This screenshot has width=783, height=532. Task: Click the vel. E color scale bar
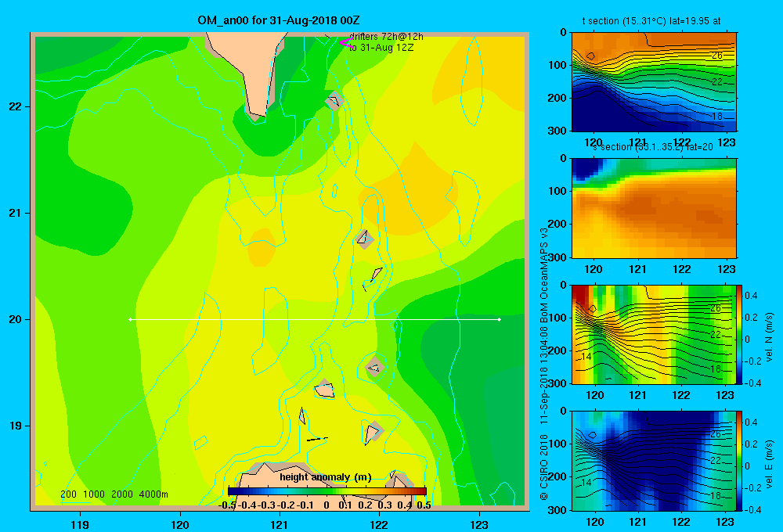pyautogui.click(x=740, y=461)
